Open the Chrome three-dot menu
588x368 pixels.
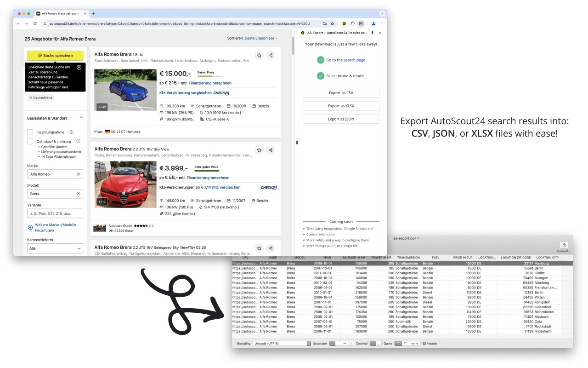[x=382, y=23]
